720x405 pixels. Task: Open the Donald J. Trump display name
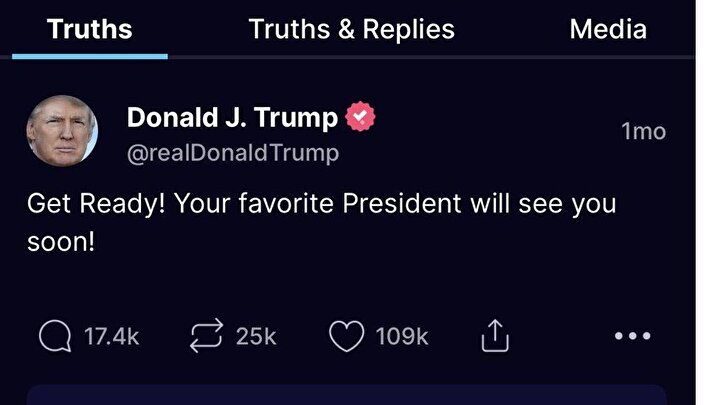[x=232, y=118]
